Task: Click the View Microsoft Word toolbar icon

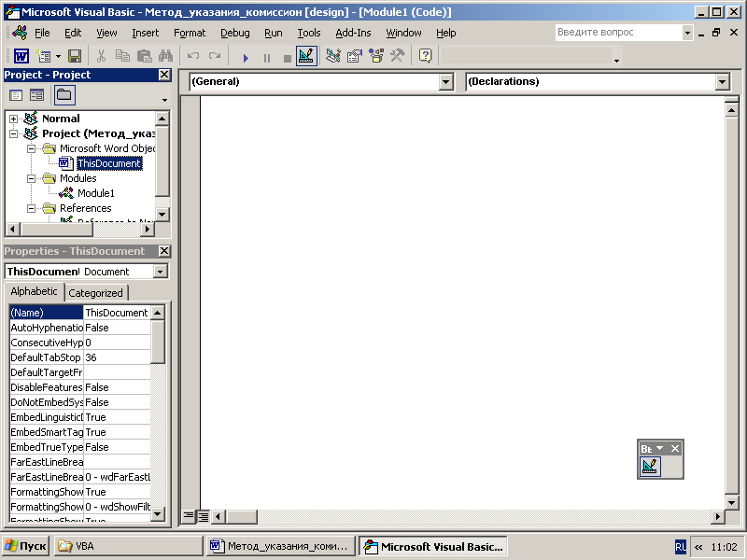Action: point(21,56)
